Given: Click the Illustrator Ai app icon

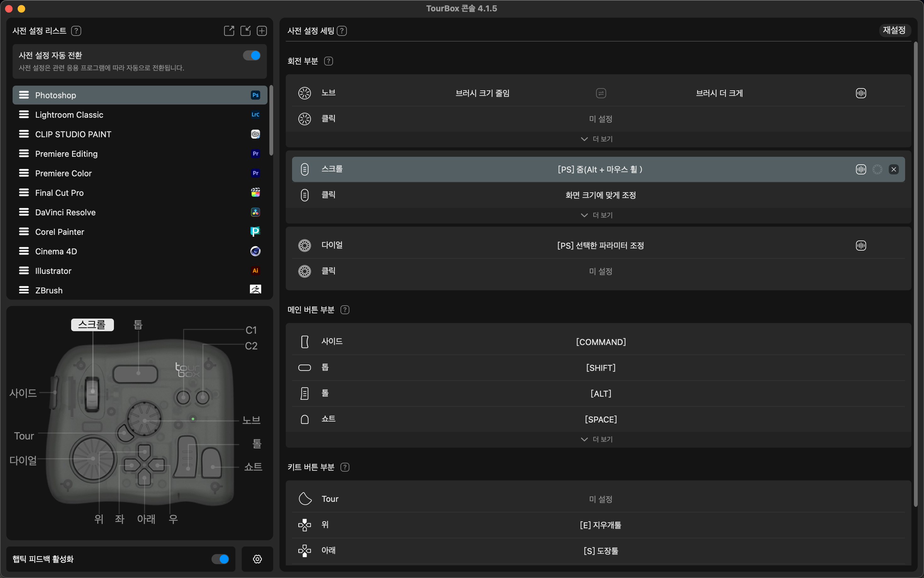Looking at the screenshot, I should [255, 271].
